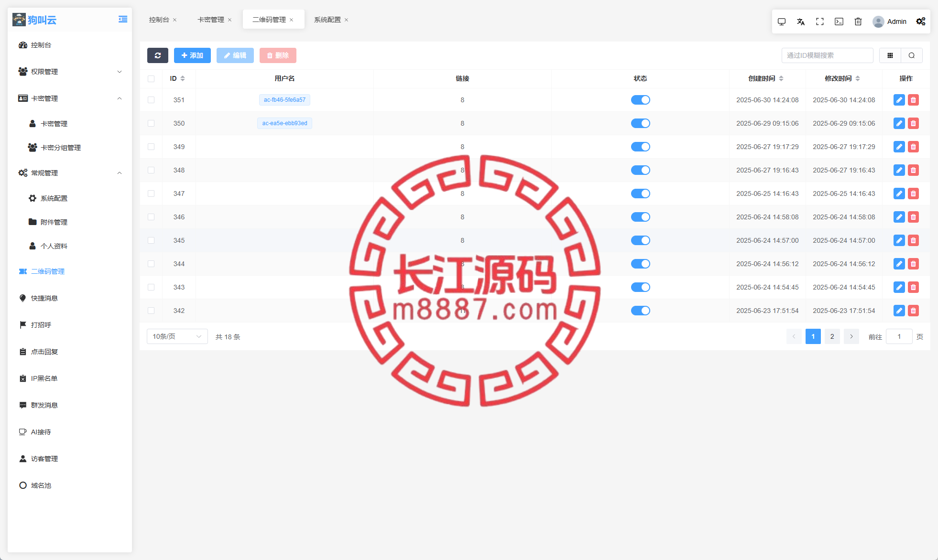Open the monitor display icon in header
938x560 pixels.
[x=782, y=22]
